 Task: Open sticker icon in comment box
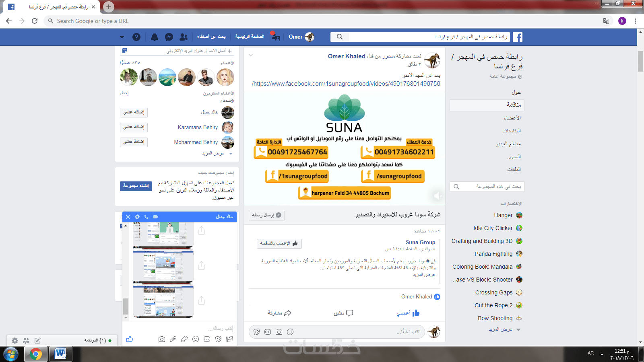256,332
